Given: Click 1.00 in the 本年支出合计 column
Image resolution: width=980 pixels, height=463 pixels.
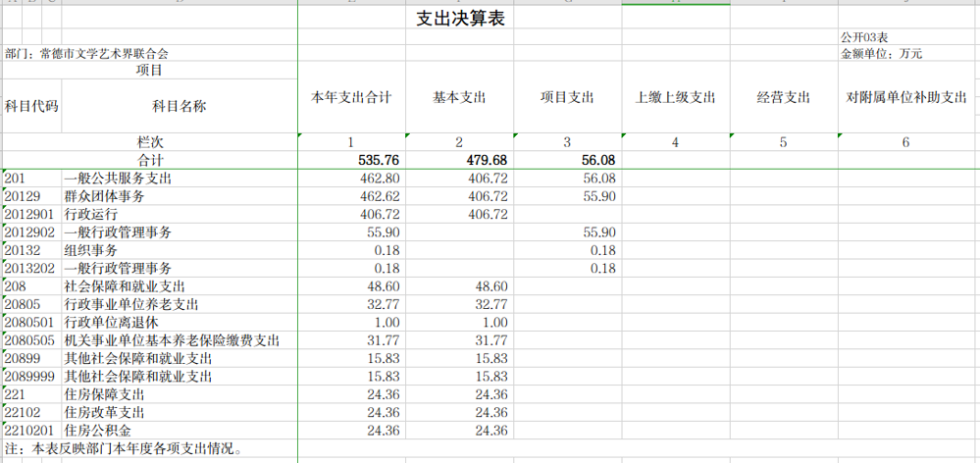Looking at the screenshot, I should coord(387,323).
